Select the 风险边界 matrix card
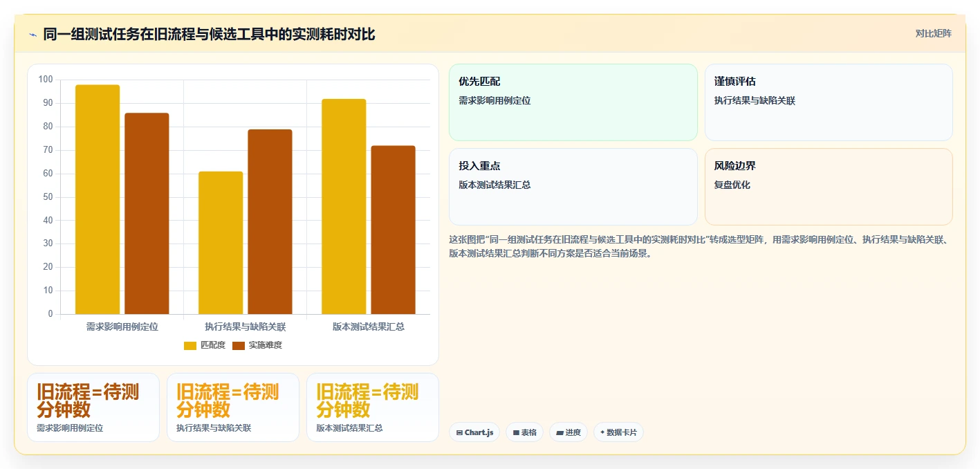Screen dimensions: 980x469 point(829,187)
